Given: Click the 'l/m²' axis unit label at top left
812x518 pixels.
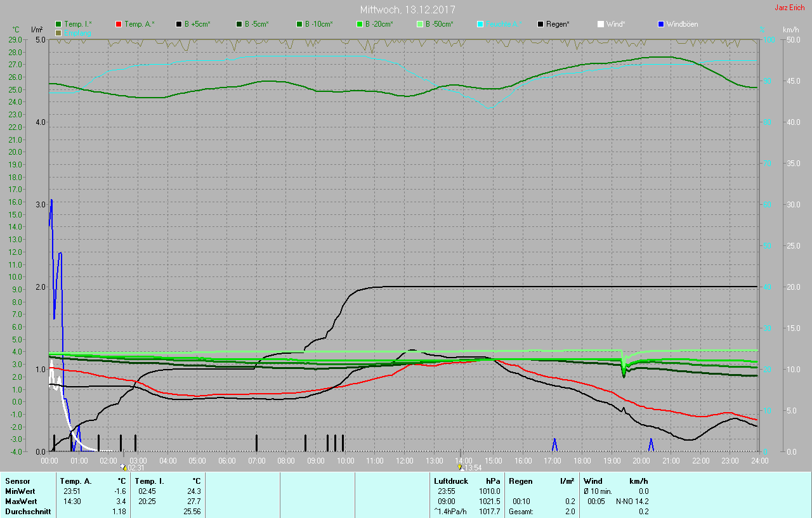Looking at the screenshot, I should (x=37, y=30).
